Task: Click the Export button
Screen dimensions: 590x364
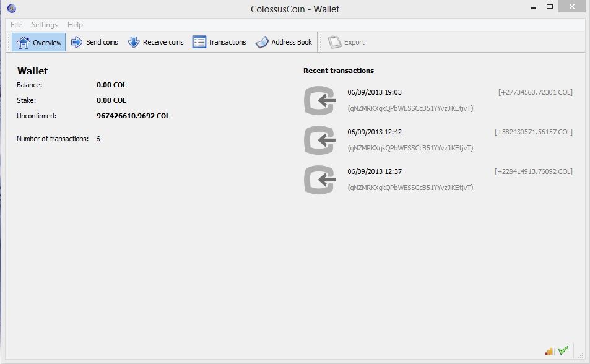Action: (346, 42)
